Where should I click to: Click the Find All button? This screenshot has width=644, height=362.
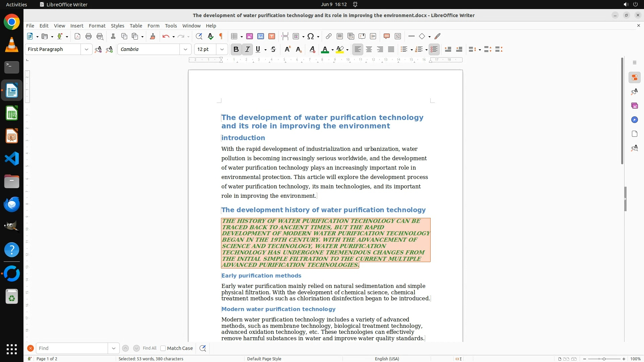click(149, 348)
